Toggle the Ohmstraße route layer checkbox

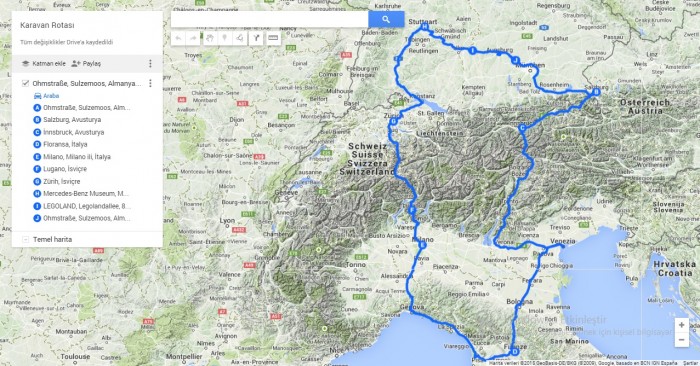click(25, 83)
